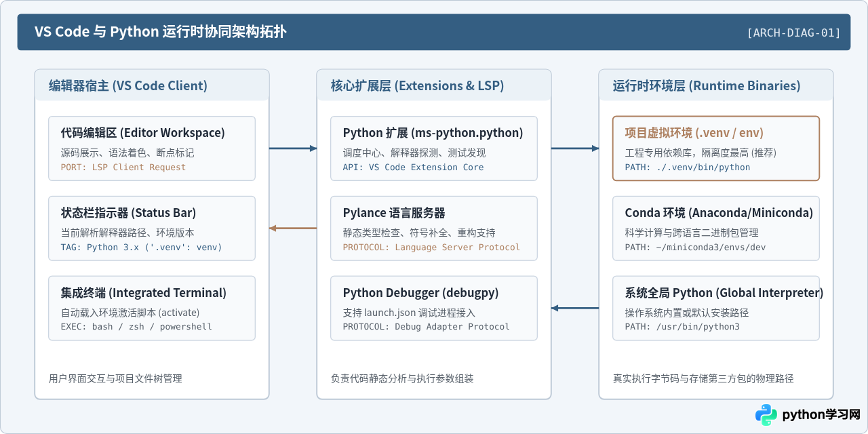Click "TAG: Python 3.x ('.venv': venv)" line

[142, 247]
